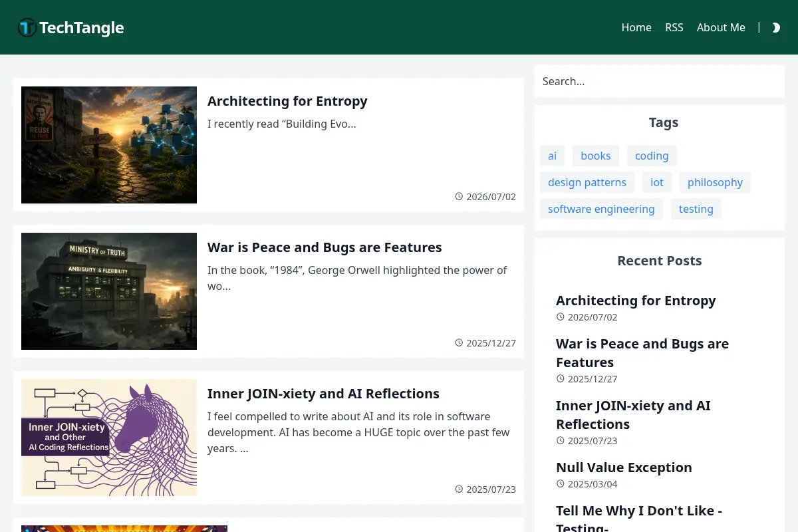Image resolution: width=798 pixels, height=532 pixels.
Task: Click the excerpt "I recently read “Building Evo..."
Action: pyautogui.click(x=282, y=124)
